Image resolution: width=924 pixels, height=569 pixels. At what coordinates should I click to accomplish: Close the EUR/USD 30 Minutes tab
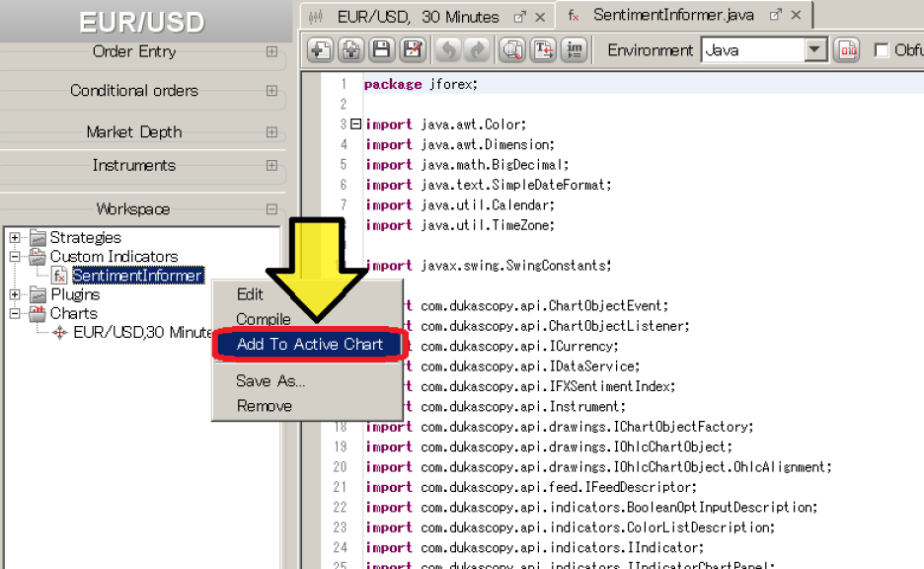click(x=540, y=17)
